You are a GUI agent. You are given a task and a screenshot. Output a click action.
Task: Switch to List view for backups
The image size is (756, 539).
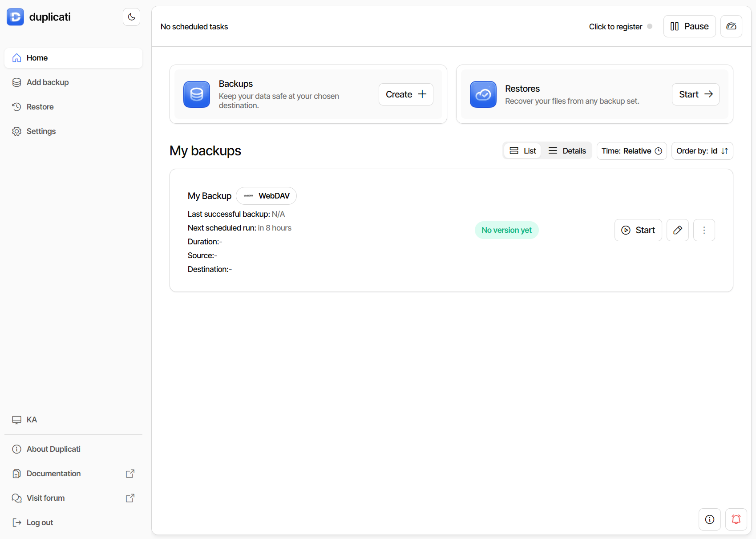pyautogui.click(x=522, y=150)
